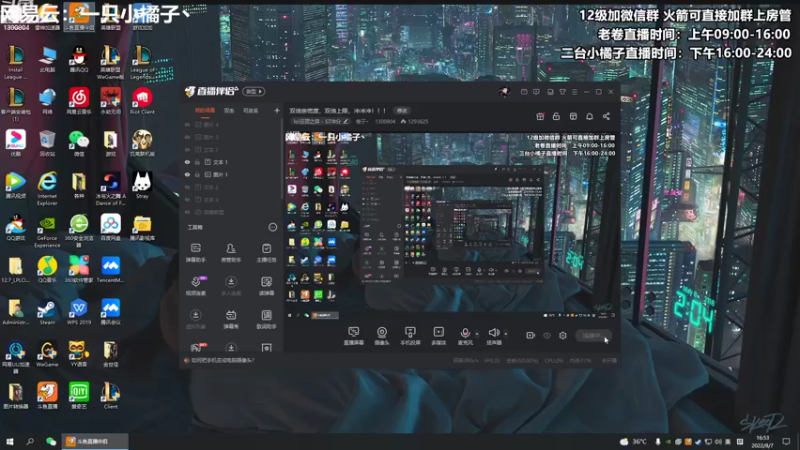Open the Stray game desktop icon
Image resolution: width=800 pixels, height=450 pixels.
(x=142, y=185)
